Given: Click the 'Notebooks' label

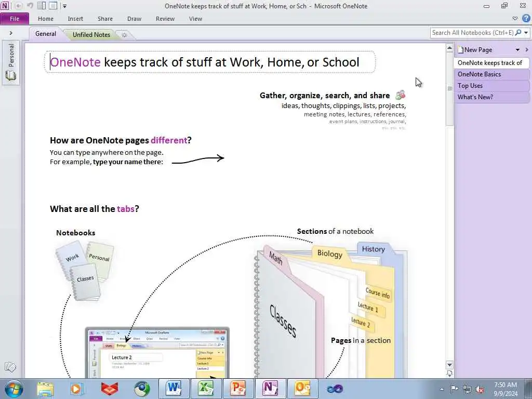Looking at the screenshot, I should point(76,233).
